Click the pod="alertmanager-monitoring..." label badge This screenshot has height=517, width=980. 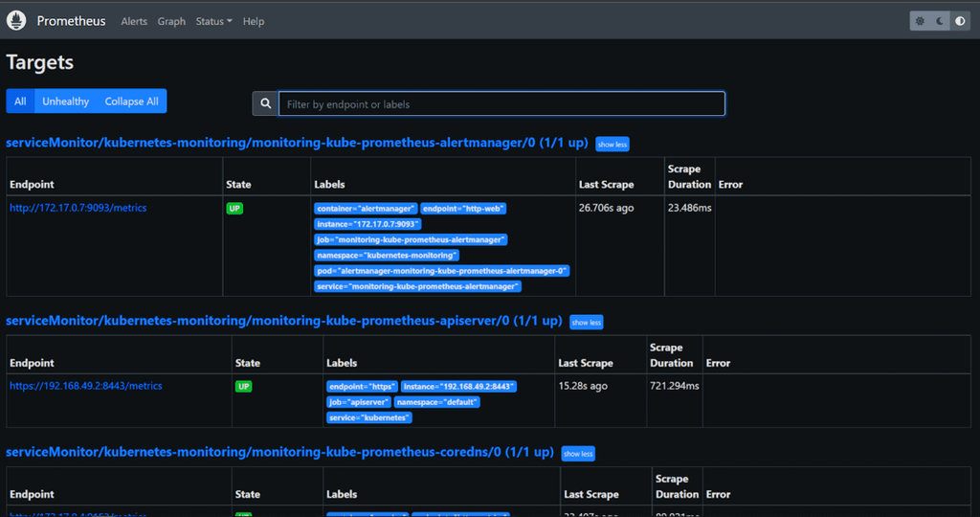(442, 271)
